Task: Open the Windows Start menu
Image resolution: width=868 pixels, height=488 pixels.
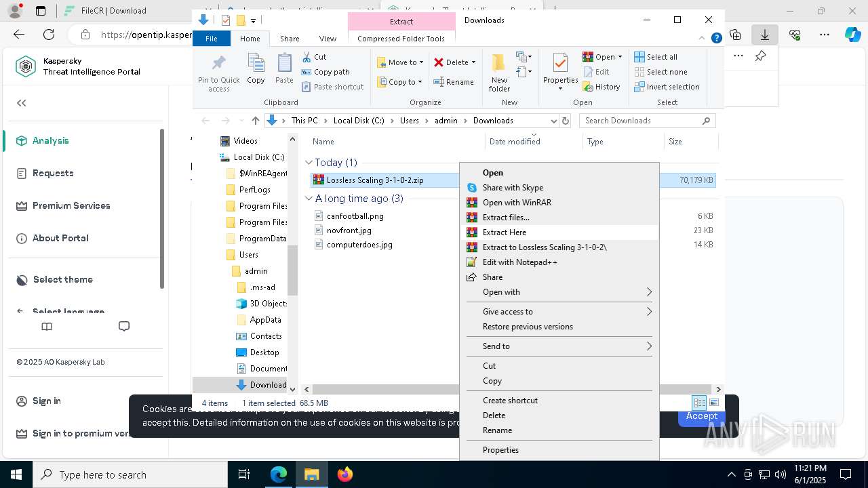Action: [x=16, y=474]
